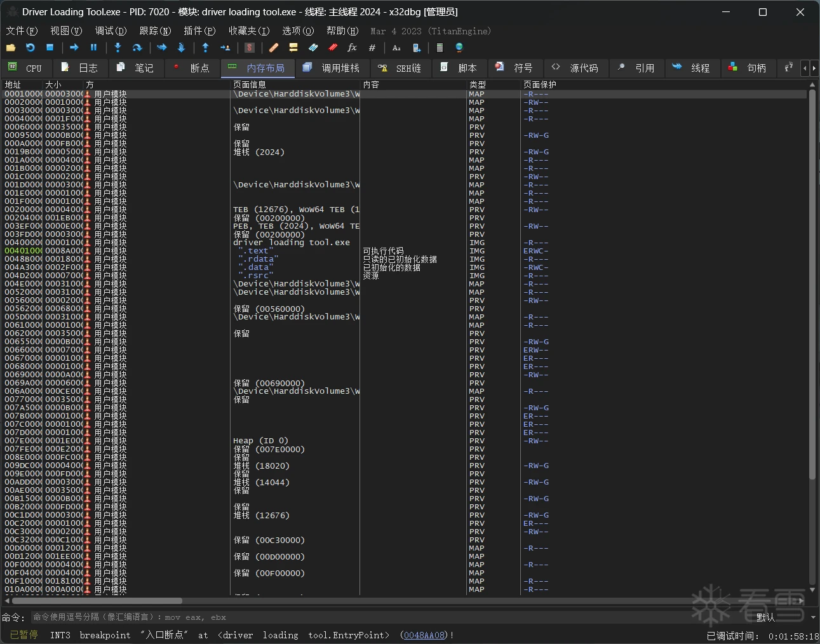Switch to the 符号 symbols tab
The height and width of the screenshot is (644, 820).
[x=516, y=68]
